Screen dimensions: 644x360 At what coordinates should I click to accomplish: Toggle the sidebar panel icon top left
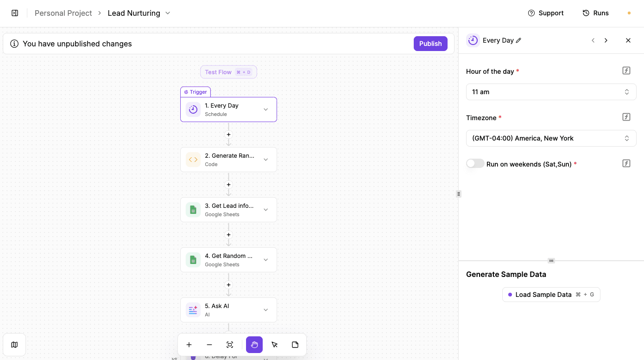[15, 13]
